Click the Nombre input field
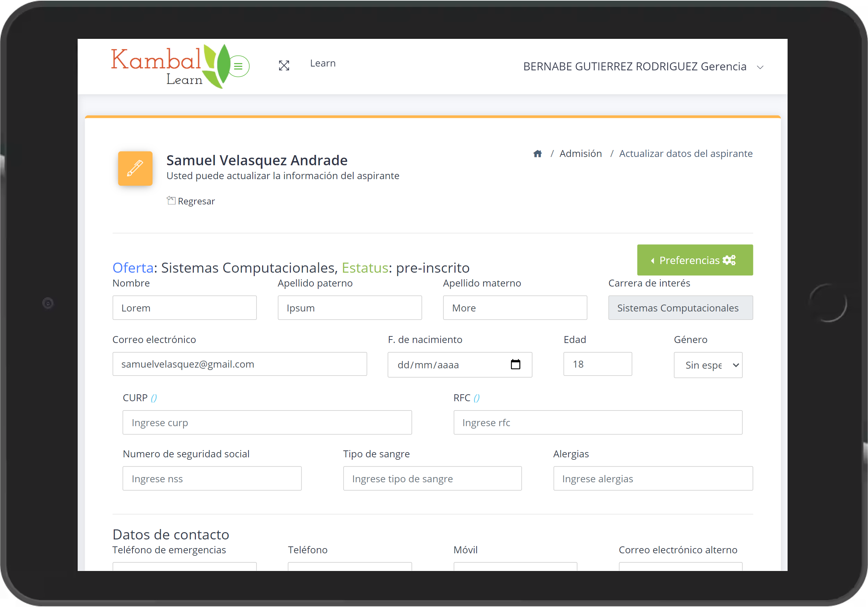Image resolution: width=868 pixels, height=607 pixels. coord(185,307)
